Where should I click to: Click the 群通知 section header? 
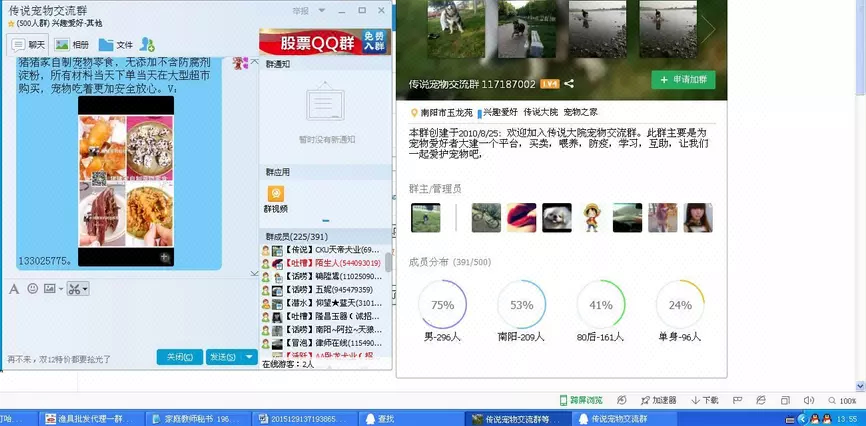[x=325, y=64]
